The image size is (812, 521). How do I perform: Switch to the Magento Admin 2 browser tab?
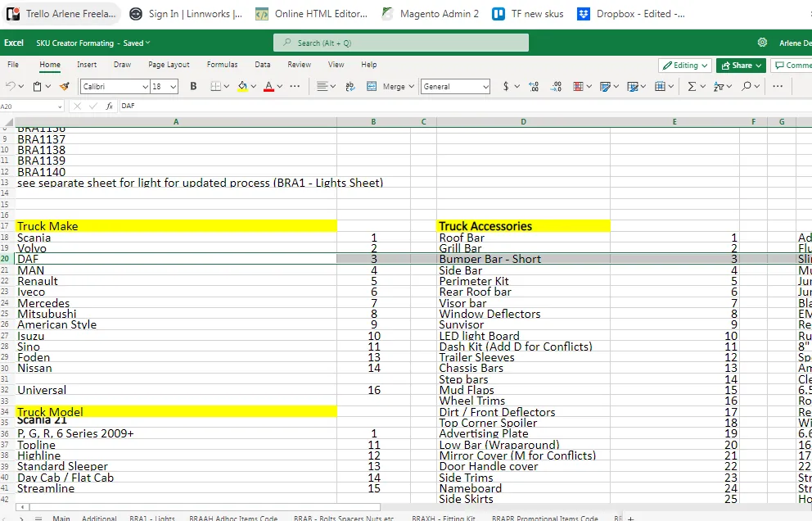click(x=429, y=14)
